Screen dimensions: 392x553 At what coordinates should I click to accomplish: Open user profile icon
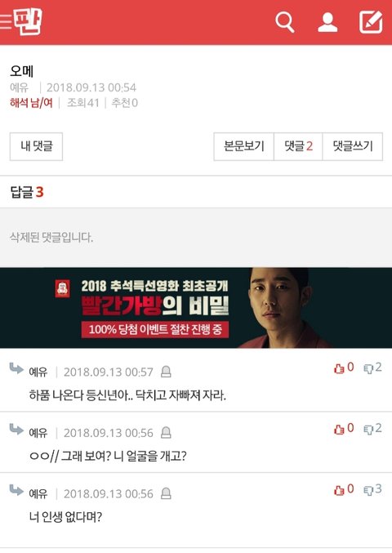(x=327, y=22)
